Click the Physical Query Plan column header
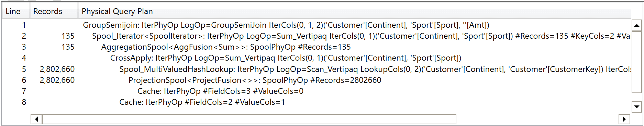Screen dimensions: 644x126 354,11
